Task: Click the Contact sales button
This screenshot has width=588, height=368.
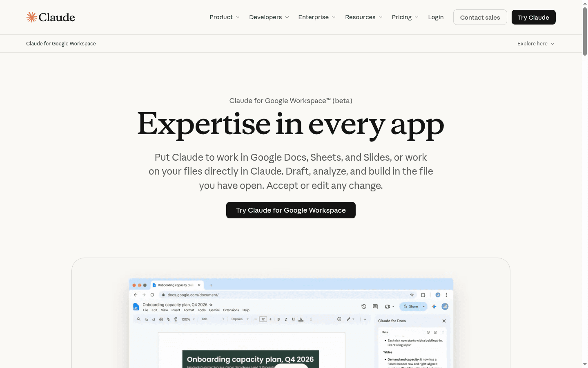Action: point(480,17)
